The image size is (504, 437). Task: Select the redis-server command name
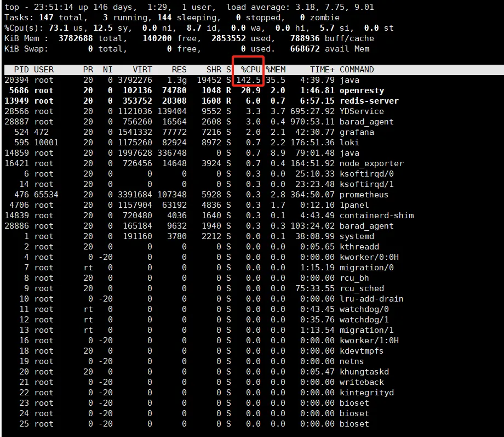click(369, 101)
